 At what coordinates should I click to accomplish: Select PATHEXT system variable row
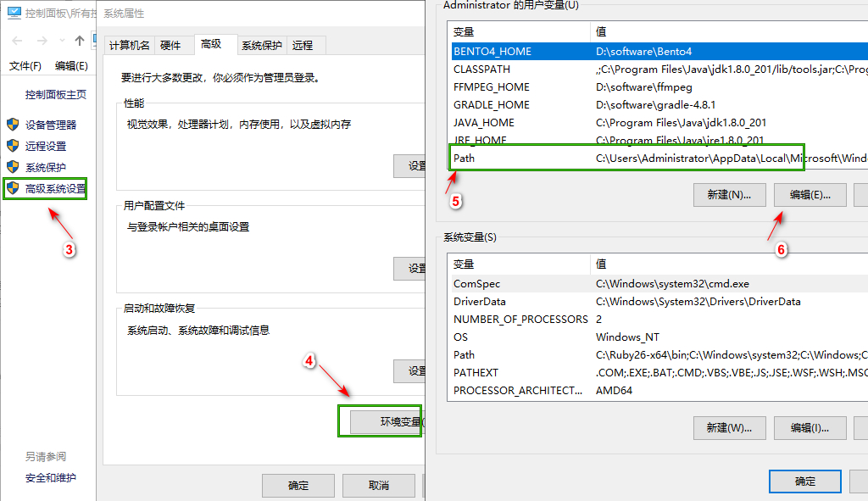coord(659,372)
